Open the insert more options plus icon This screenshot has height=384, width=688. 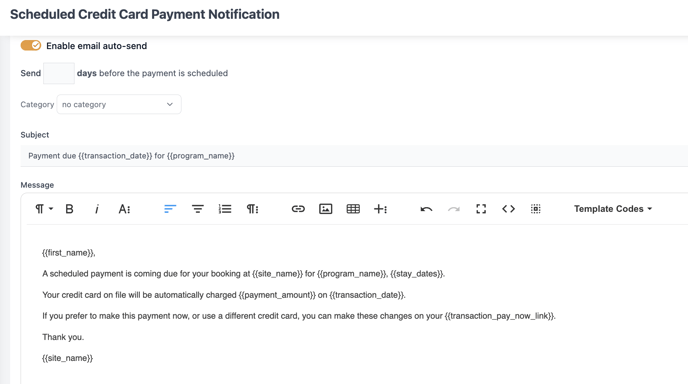[x=380, y=209]
